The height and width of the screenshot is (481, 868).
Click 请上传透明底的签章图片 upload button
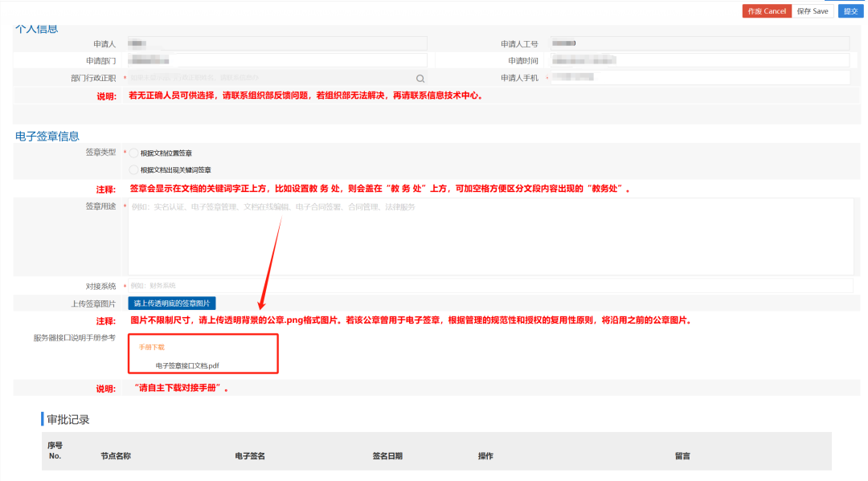click(x=172, y=304)
